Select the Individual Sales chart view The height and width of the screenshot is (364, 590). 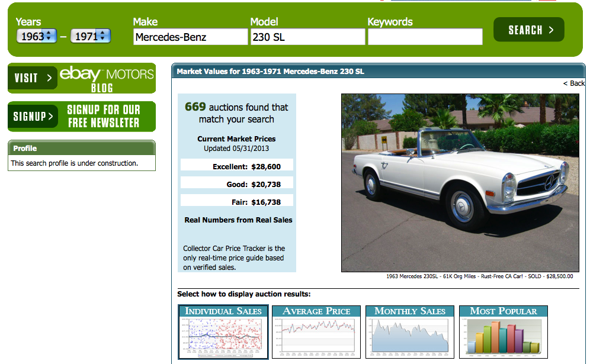[x=223, y=332]
